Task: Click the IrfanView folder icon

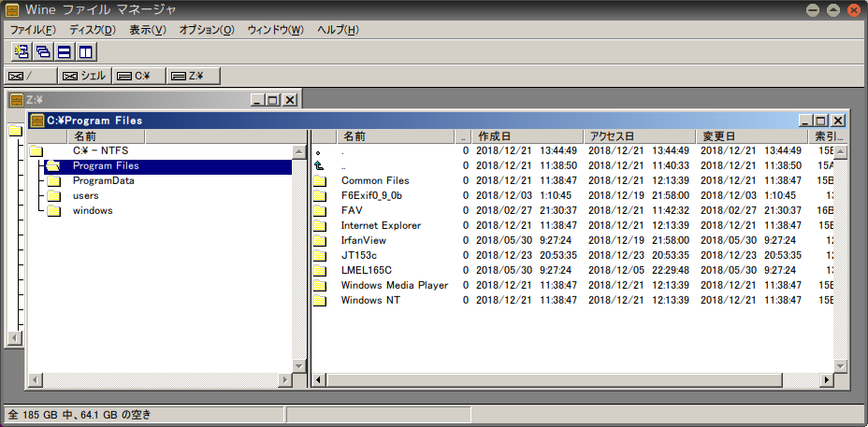Action: point(320,241)
